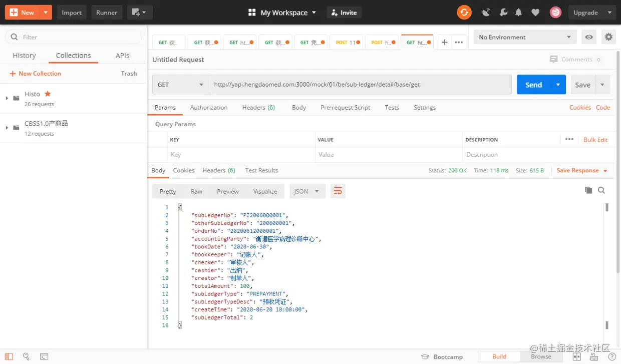Copy response body with copy icon
This screenshot has width=621, height=364.
[x=588, y=190]
